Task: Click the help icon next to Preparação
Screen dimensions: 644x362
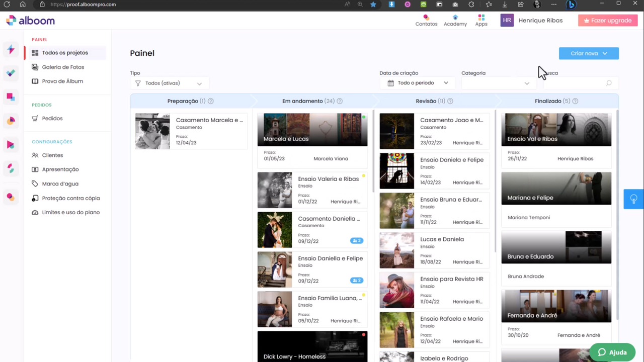Action: coord(211,101)
